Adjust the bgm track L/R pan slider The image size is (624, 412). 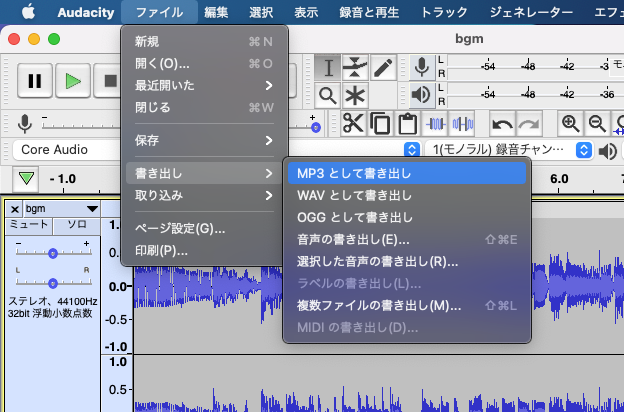pyautogui.click(x=53, y=283)
